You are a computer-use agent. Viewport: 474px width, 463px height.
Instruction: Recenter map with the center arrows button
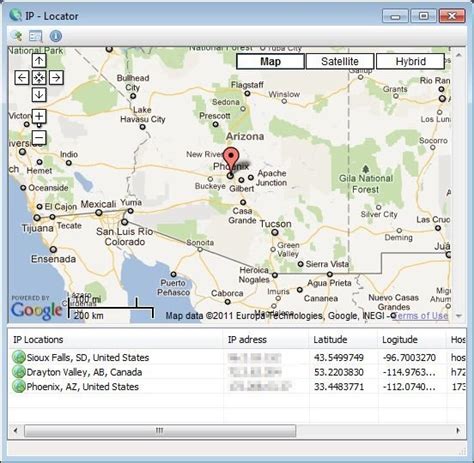click(39, 78)
